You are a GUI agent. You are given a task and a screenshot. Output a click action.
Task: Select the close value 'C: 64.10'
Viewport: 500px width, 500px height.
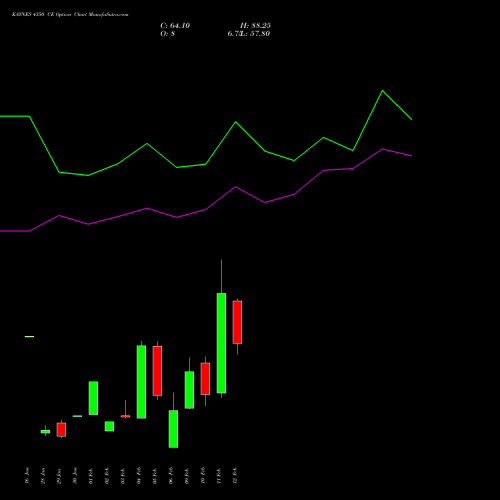pyautogui.click(x=175, y=26)
